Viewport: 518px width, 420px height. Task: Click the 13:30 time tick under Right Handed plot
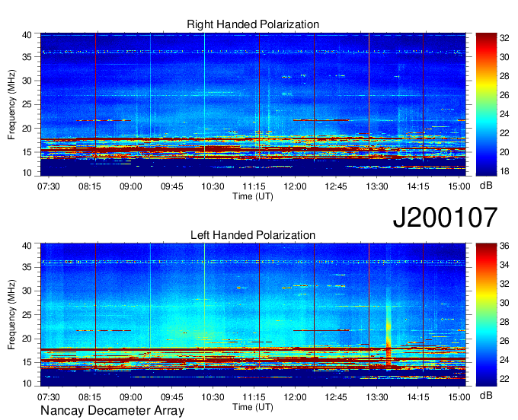(x=377, y=186)
